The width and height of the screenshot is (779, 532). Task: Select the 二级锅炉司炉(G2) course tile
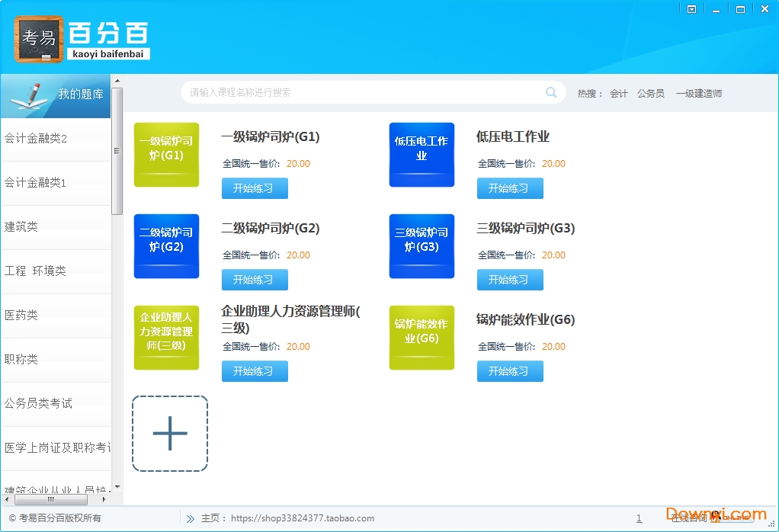166,246
